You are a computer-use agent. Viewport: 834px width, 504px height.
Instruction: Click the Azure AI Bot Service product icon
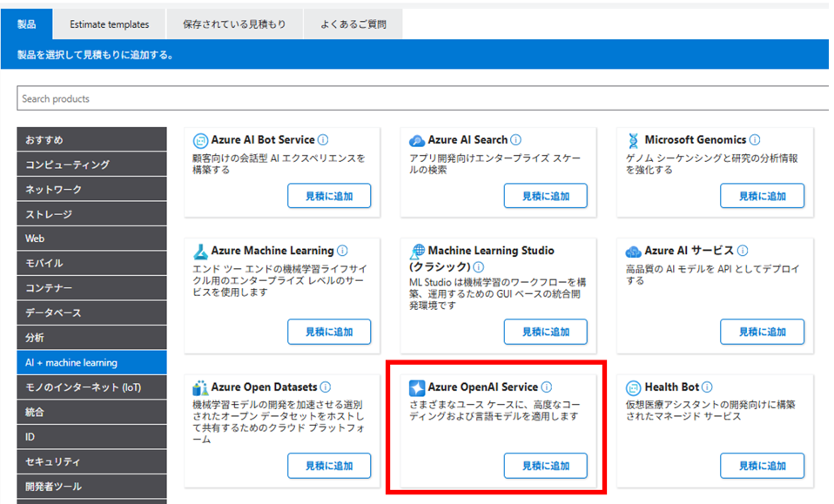pyautogui.click(x=200, y=140)
